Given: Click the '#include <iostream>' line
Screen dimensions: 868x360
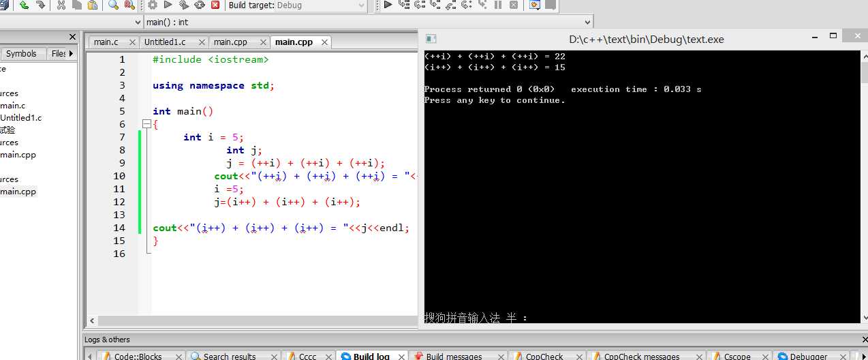Looking at the screenshot, I should (211, 59).
